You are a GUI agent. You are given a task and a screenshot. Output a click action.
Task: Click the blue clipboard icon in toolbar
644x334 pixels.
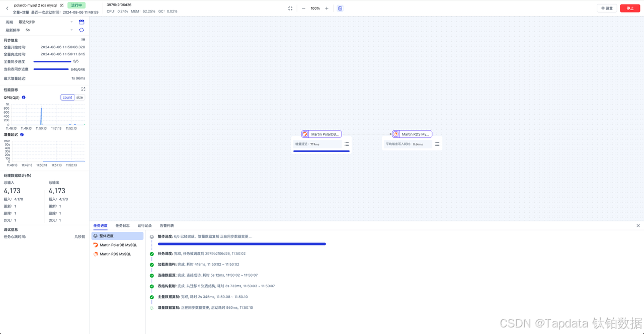point(340,8)
